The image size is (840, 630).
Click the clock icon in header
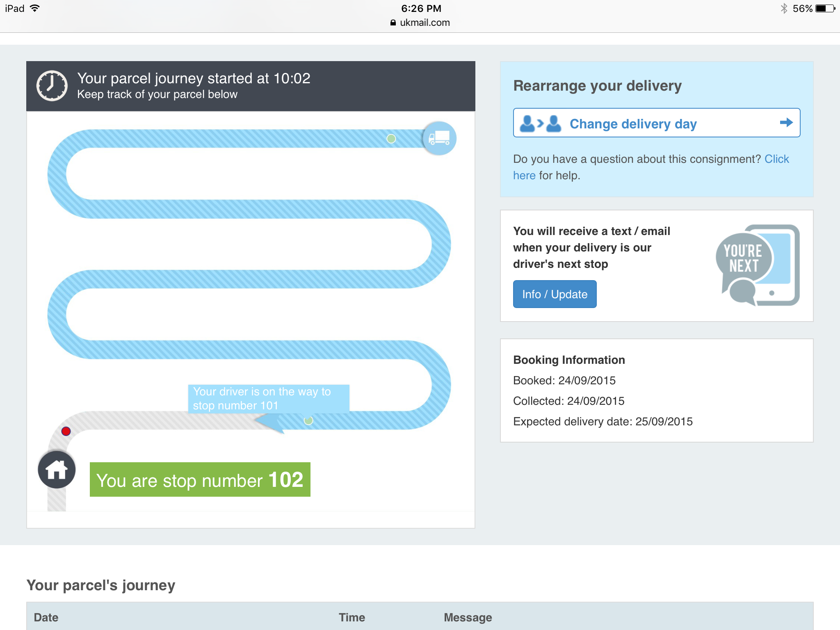[52, 86]
